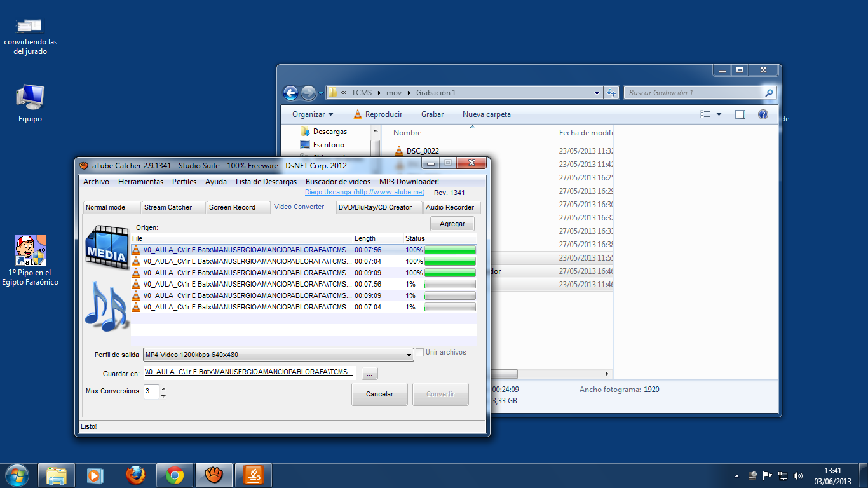
Task: Click the Rev. 1341 link
Action: click(x=449, y=193)
